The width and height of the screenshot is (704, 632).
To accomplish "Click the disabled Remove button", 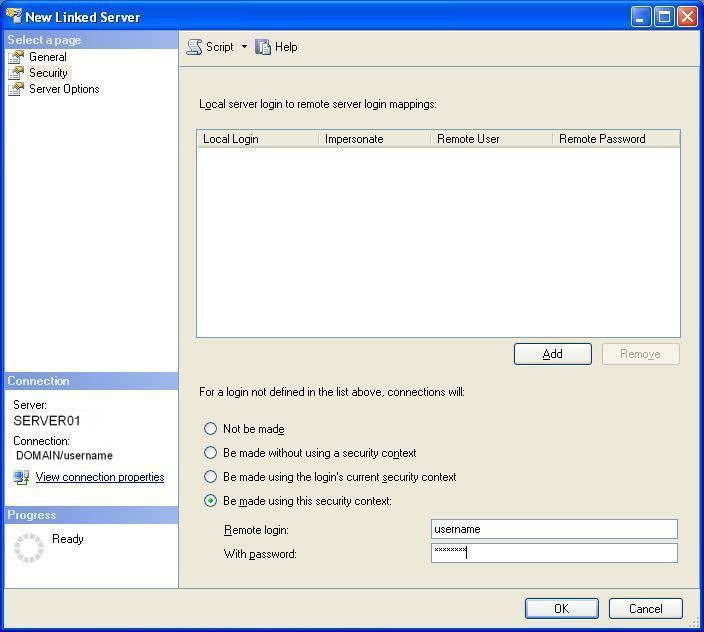I will tap(641, 354).
